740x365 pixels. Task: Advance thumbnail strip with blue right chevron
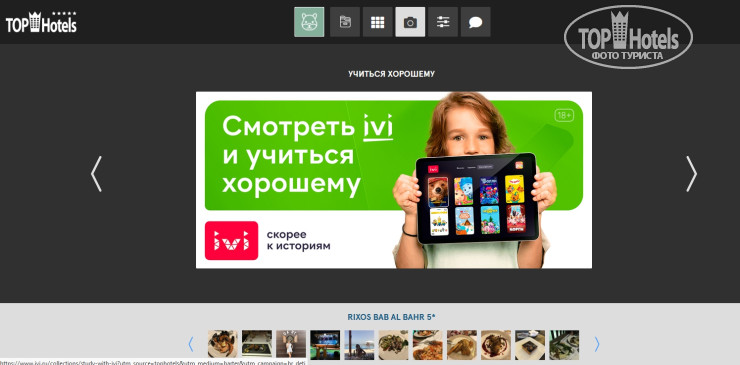pyautogui.click(x=597, y=344)
